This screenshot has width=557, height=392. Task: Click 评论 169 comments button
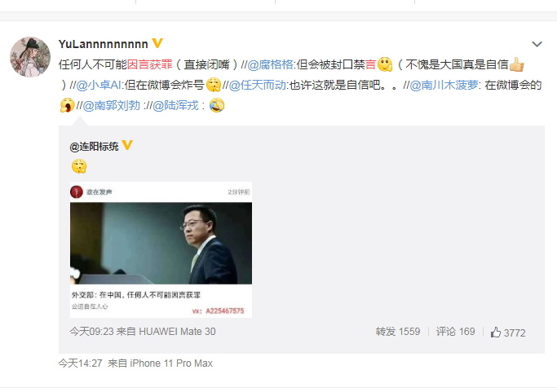[455, 332]
